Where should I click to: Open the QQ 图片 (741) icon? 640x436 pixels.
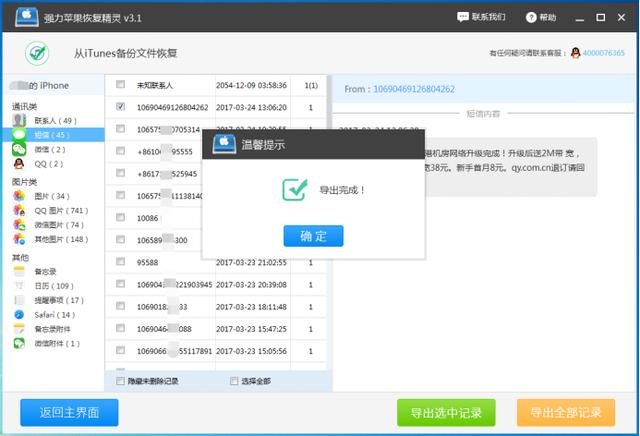[x=19, y=210]
